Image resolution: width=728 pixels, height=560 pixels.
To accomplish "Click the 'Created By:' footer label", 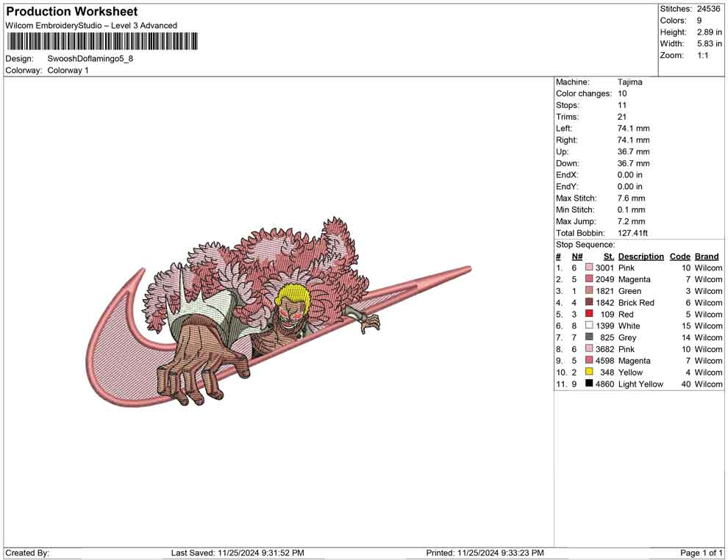I will point(27,553).
